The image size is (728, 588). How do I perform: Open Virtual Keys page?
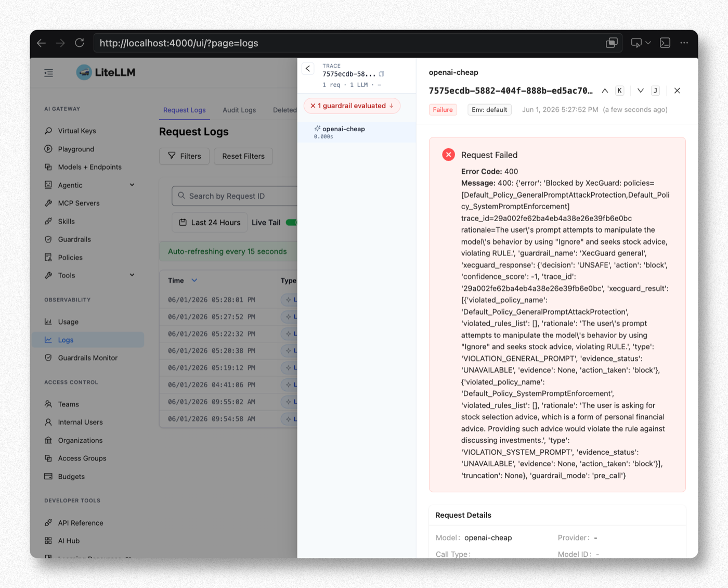tap(77, 131)
